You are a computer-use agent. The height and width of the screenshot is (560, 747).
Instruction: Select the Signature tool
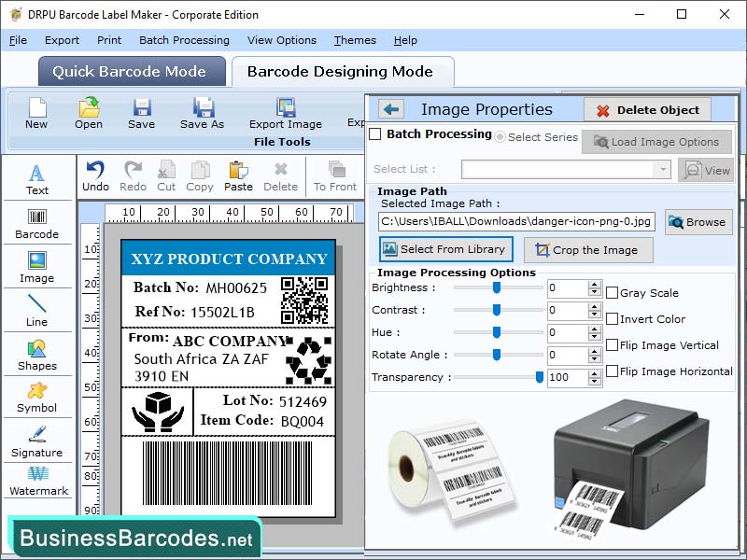(36, 441)
